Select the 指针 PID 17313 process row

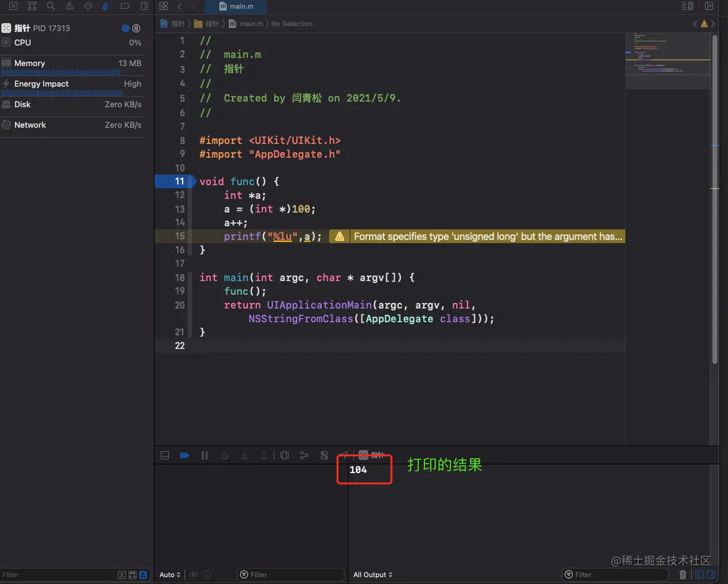pyautogui.click(x=72, y=28)
